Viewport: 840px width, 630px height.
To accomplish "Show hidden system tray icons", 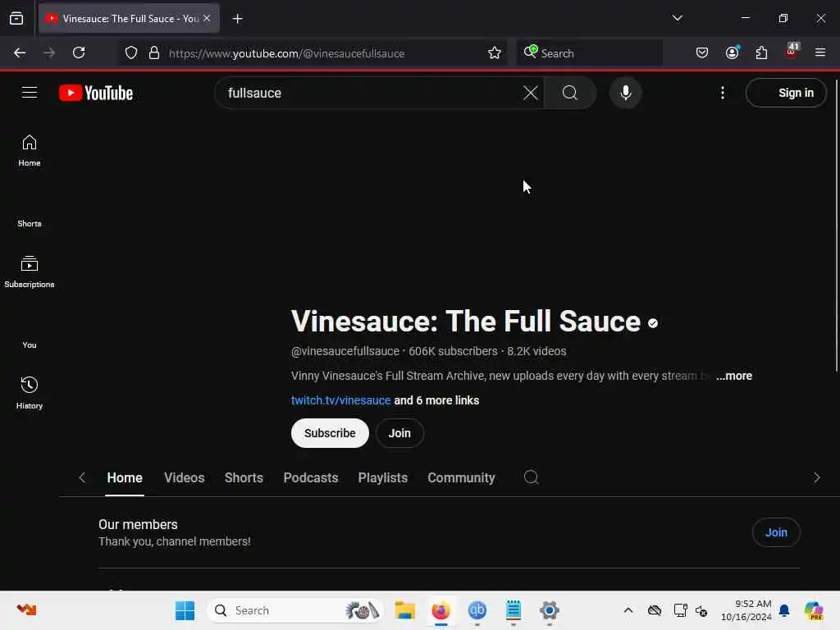I will click(628, 610).
